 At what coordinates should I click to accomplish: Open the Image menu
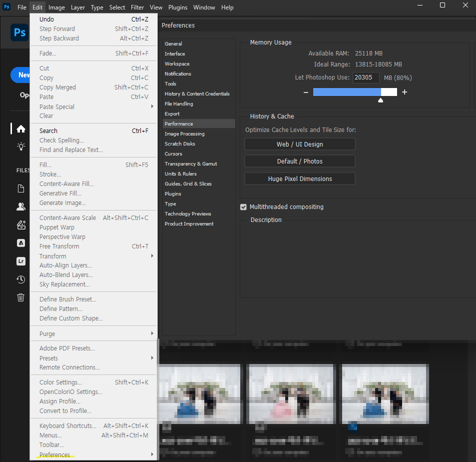point(57,7)
